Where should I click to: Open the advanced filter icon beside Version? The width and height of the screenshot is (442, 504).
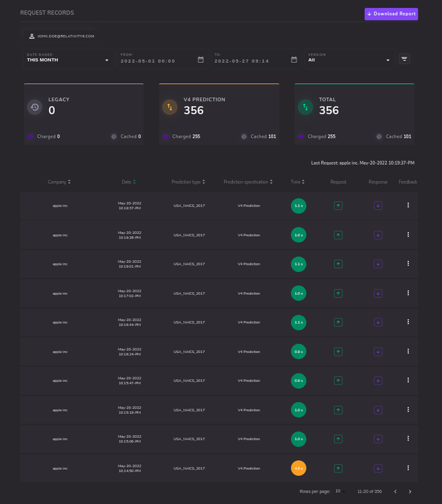(404, 59)
